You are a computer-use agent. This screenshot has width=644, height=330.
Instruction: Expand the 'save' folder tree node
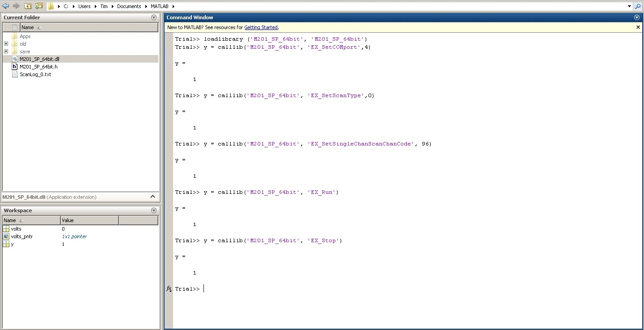(x=6, y=51)
